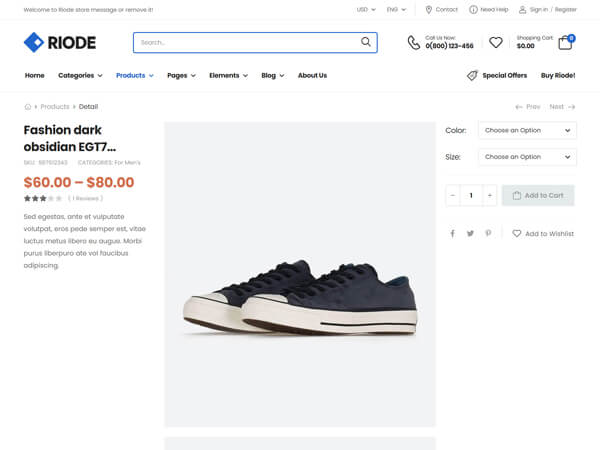Click the Need Help link
This screenshot has height=450, width=600.
click(x=494, y=10)
